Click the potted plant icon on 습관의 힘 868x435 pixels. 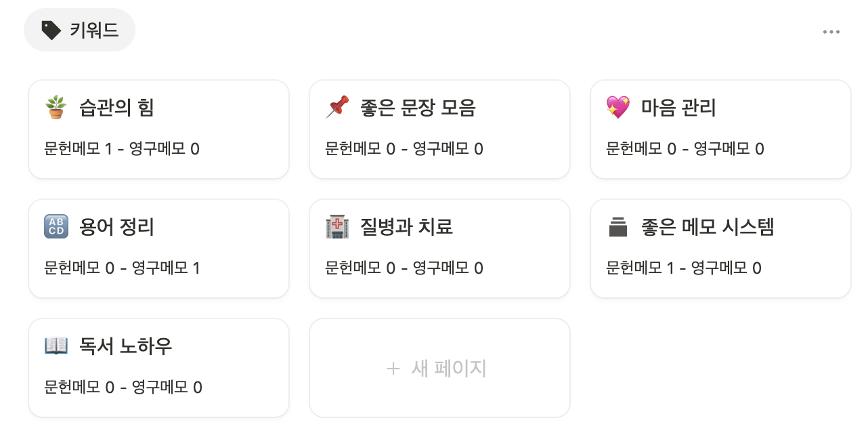point(56,108)
